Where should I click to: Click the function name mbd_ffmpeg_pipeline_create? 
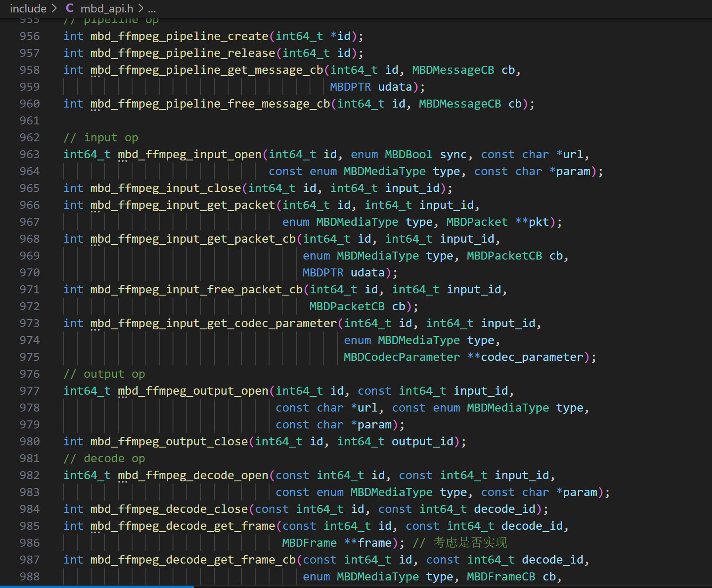[180, 36]
